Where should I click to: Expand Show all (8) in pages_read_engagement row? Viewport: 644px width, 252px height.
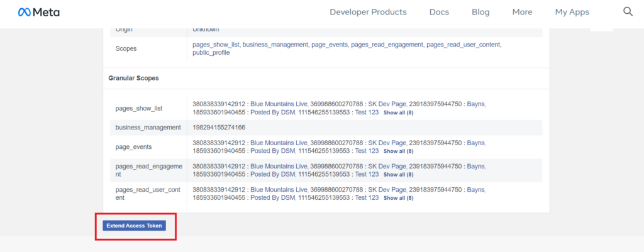398,175
